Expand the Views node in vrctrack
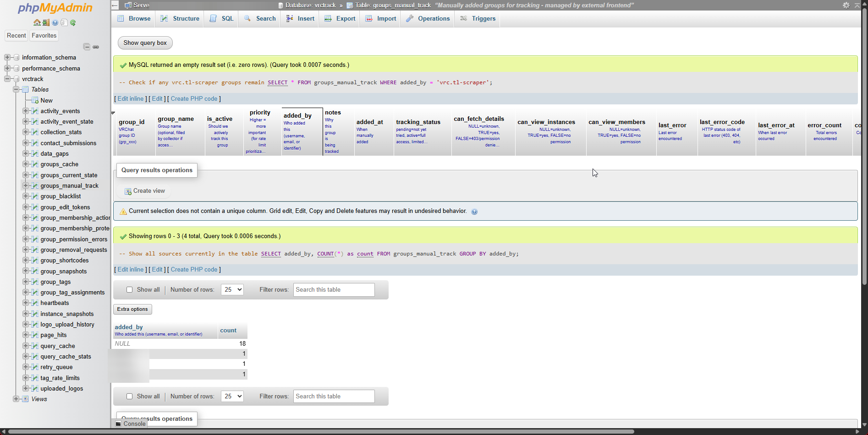 click(x=16, y=399)
